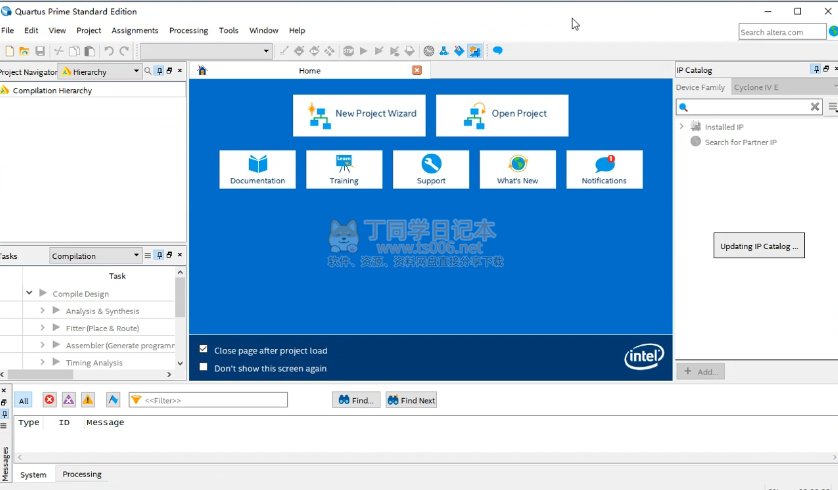The image size is (838, 490).
Task: Click the home icon on Home tab
Action: (202, 71)
